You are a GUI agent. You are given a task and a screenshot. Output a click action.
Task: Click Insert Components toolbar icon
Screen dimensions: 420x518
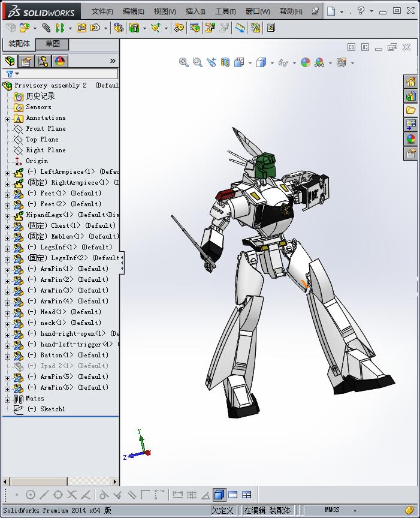[25, 28]
